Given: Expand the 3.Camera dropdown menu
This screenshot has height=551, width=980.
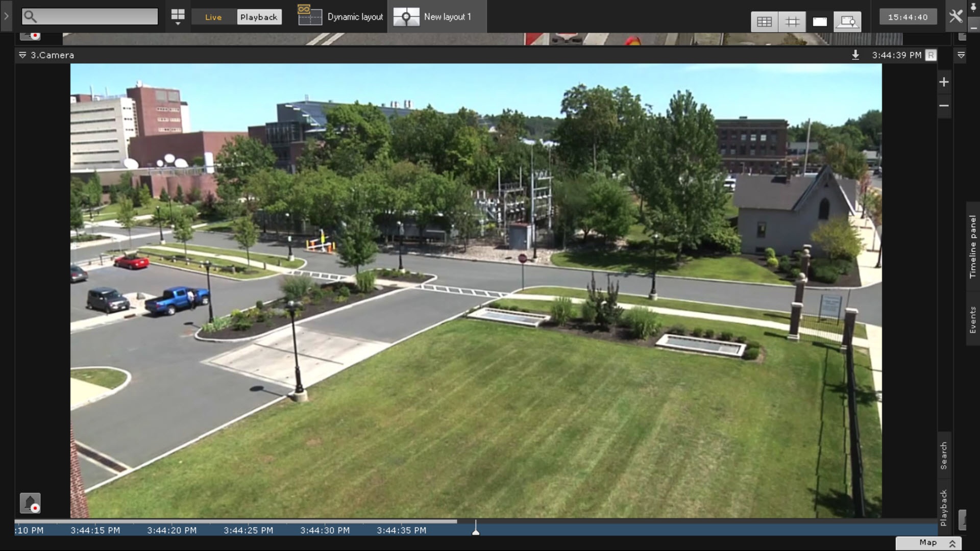Looking at the screenshot, I should tap(22, 55).
